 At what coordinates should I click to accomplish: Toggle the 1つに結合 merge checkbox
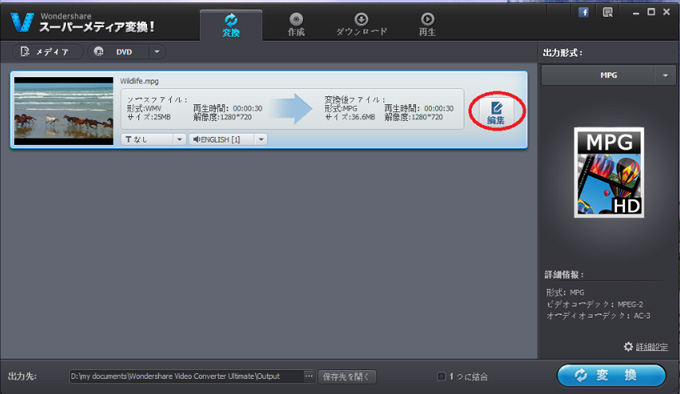click(x=441, y=376)
